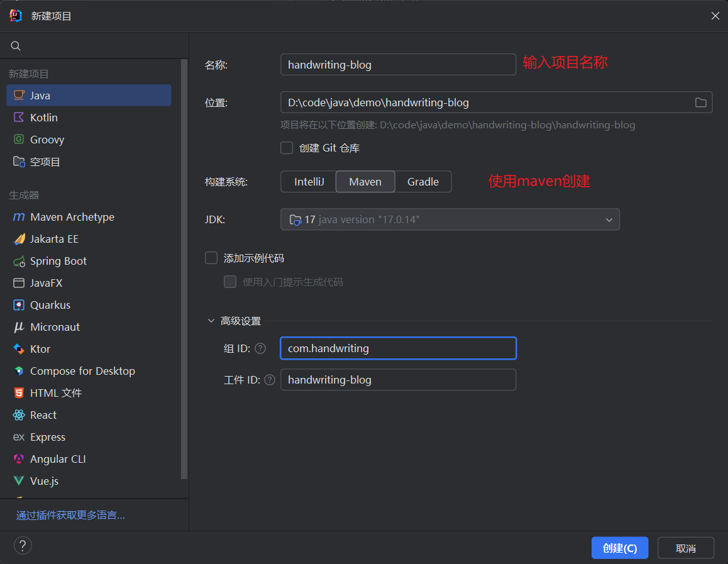This screenshot has height=564, width=728.
Task: Click the help icon beside 工件 ID
Action: (x=270, y=380)
